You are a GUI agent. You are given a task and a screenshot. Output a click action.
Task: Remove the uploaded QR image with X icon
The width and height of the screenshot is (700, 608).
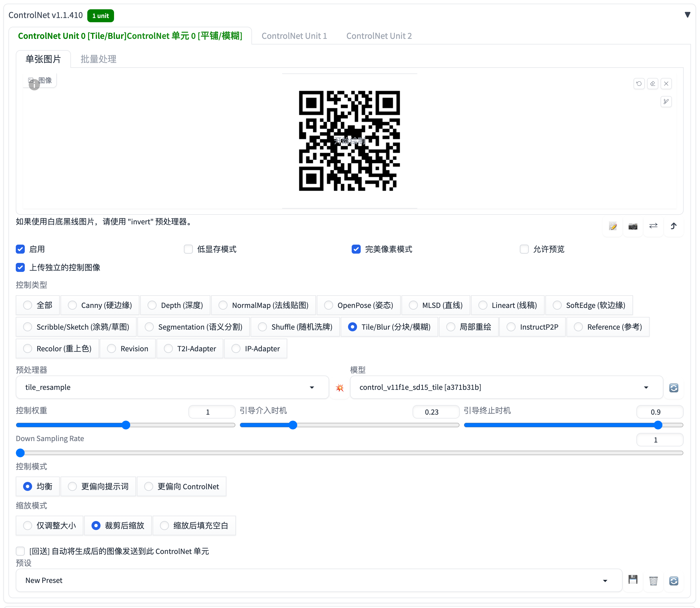click(x=666, y=84)
